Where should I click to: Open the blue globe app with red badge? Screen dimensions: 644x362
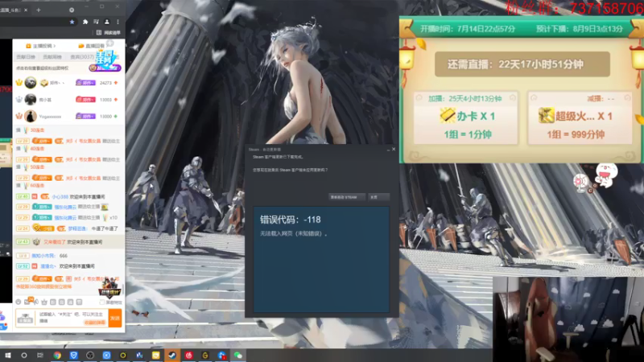pos(222,356)
